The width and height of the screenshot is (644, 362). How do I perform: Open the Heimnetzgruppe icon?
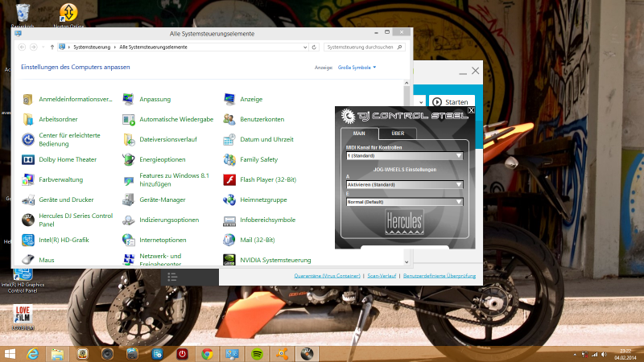(229, 200)
